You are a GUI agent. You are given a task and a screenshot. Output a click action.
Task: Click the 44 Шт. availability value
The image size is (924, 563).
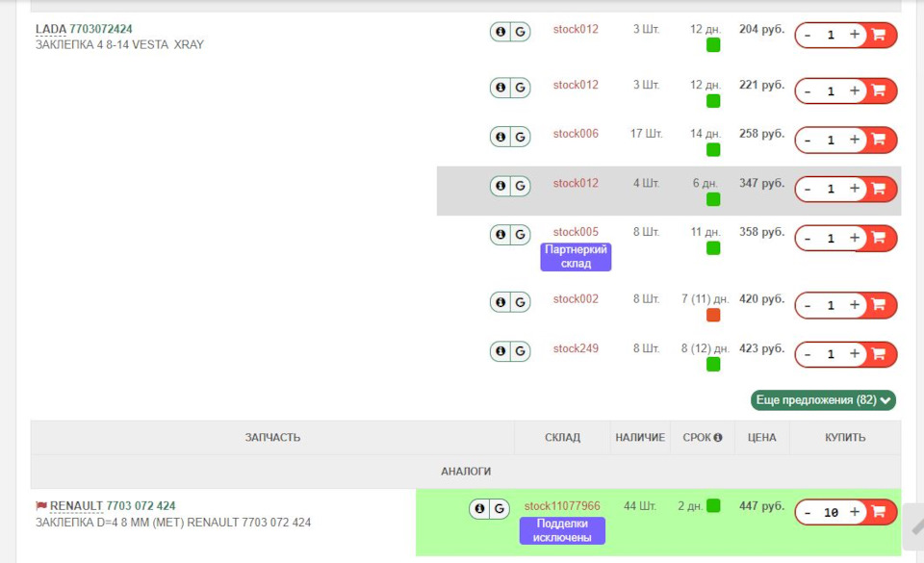pos(640,506)
